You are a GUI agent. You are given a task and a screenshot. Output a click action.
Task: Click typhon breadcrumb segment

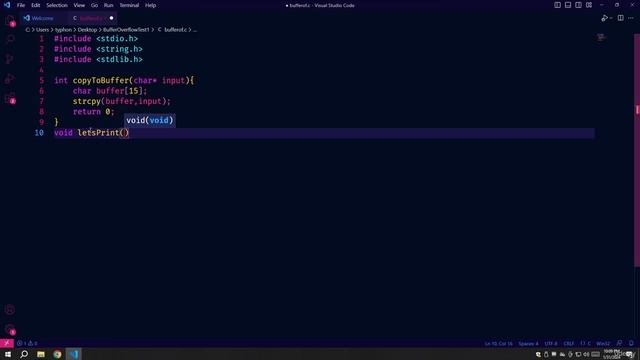pos(63,30)
